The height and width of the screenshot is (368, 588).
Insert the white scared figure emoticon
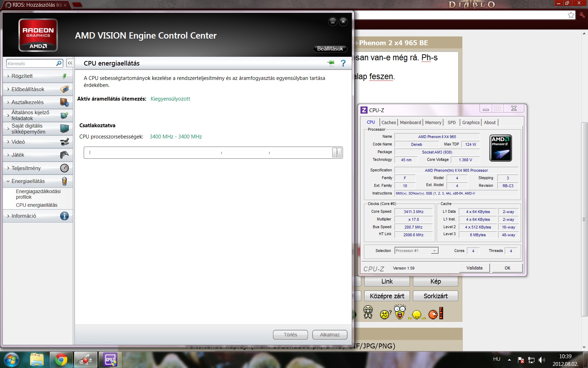(368, 312)
